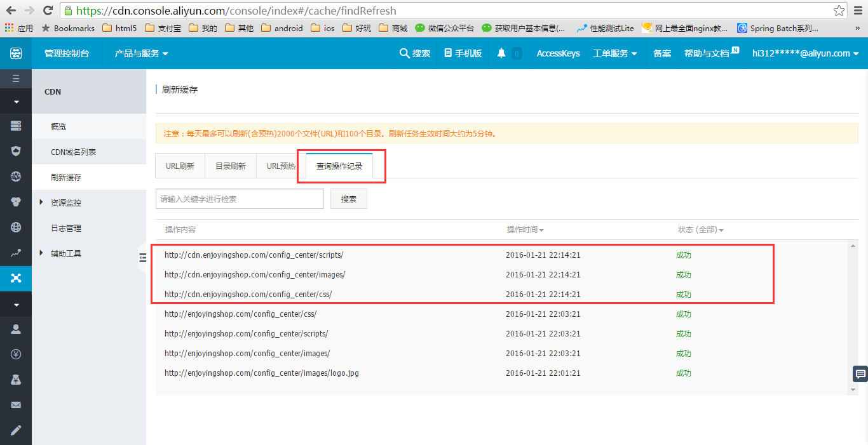The height and width of the screenshot is (445, 868).
Task: Filter by 状态 (全部) dropdown
Action: (x=701, y=230)
